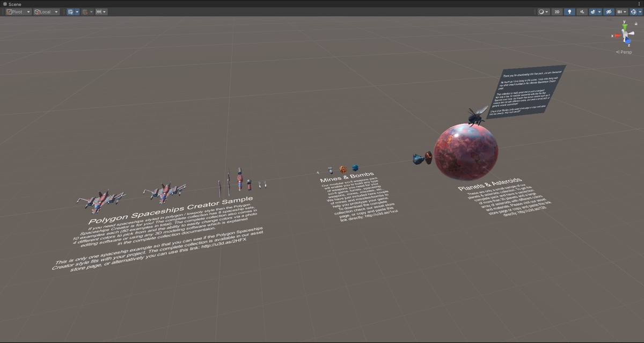Click 'Polygon Spaceships Creator Sample' heading
The width and height of the screenshot is (644, 343).
pos(170,209)
